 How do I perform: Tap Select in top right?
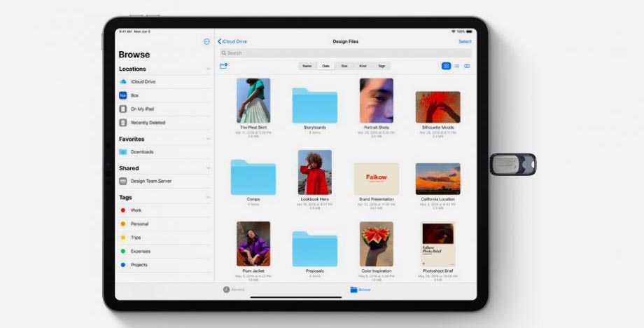click(465, 41)
